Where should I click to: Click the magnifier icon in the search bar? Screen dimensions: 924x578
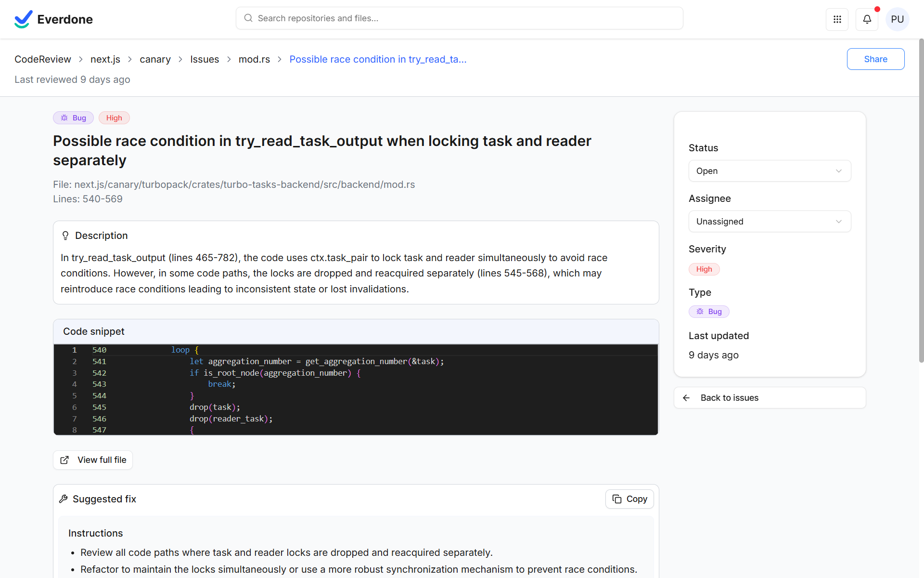coord(248,18)
